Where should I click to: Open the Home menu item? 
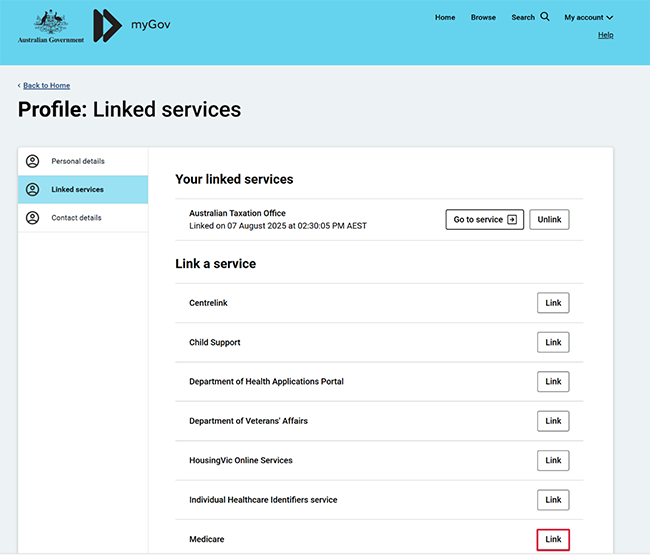(x=445, y=17)
